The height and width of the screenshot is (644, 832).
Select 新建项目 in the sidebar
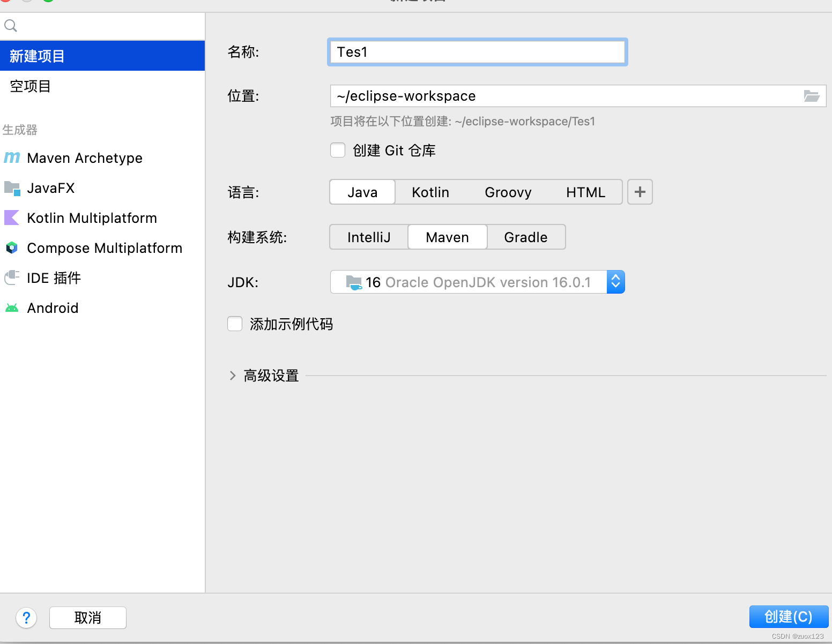(x=102, y=56)
